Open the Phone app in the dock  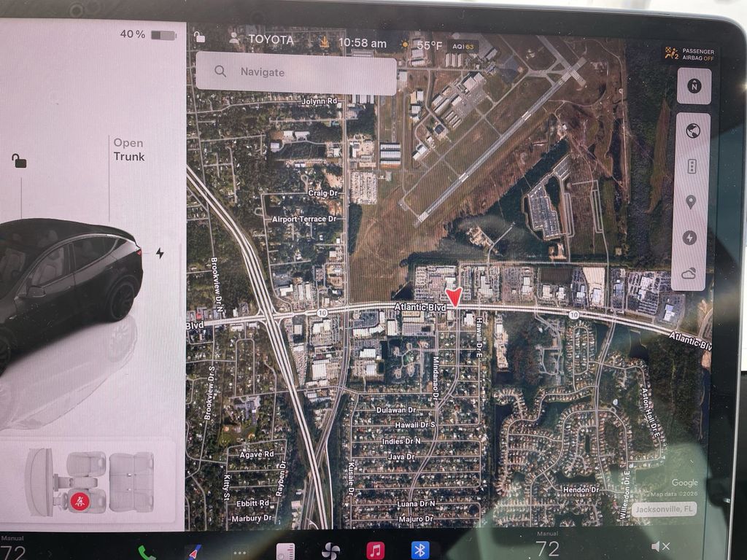point(147,551)
